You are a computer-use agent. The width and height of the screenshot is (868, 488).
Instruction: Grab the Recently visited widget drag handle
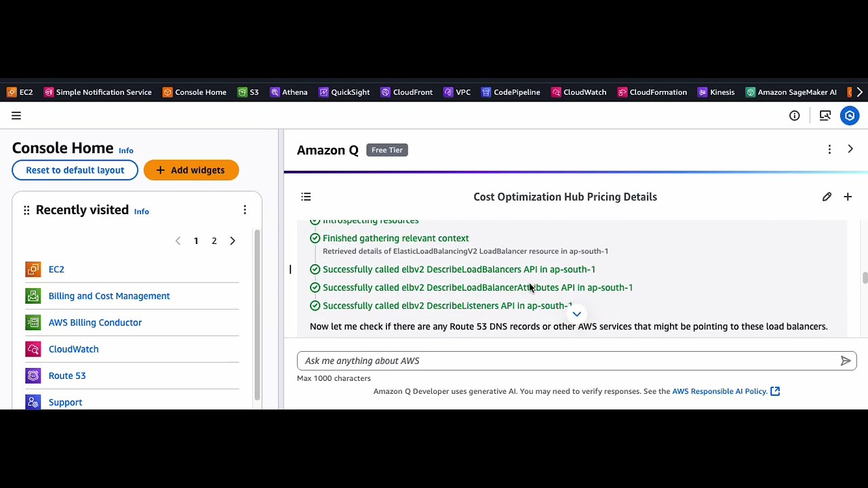point(26,210)
